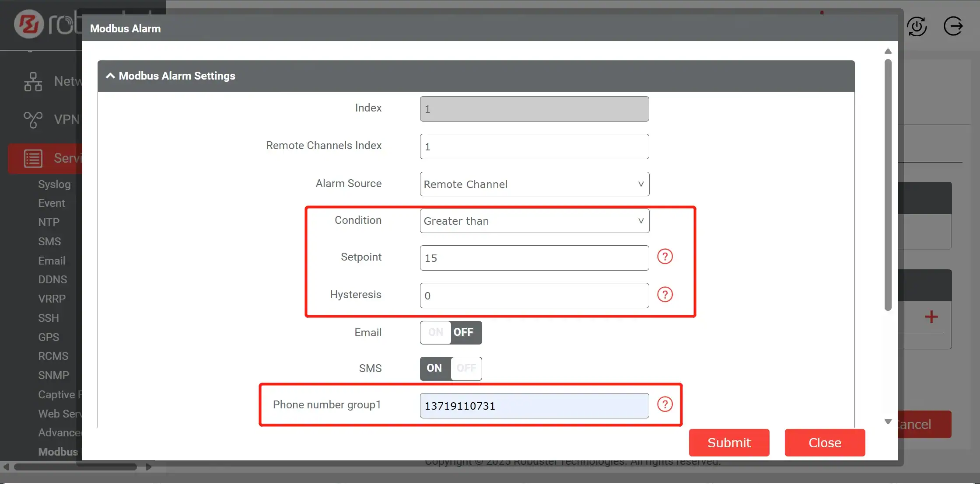Image resolution: width=980 pixels, height=484 pixels.
Task: Open the Setpoint help icon
Action: pyautogui.click(x=665, y=257)
